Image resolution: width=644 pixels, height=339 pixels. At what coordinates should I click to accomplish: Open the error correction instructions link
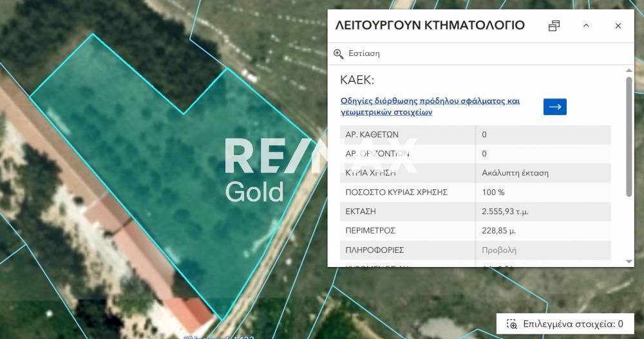click(430, 106)
